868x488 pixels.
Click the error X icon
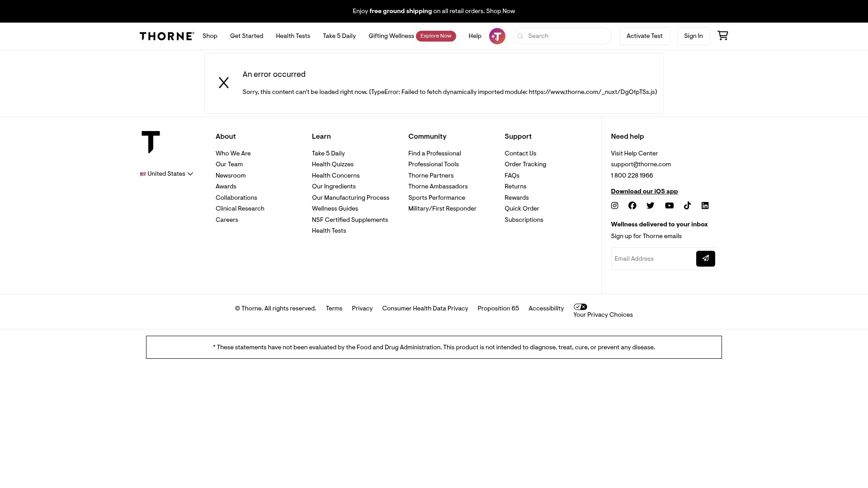click(224, 83)
